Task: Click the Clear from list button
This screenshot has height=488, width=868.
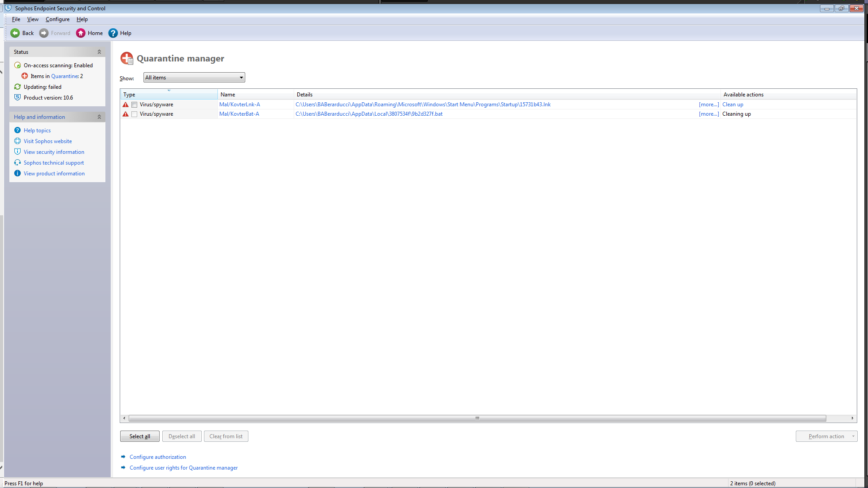Action: (226, 436)
